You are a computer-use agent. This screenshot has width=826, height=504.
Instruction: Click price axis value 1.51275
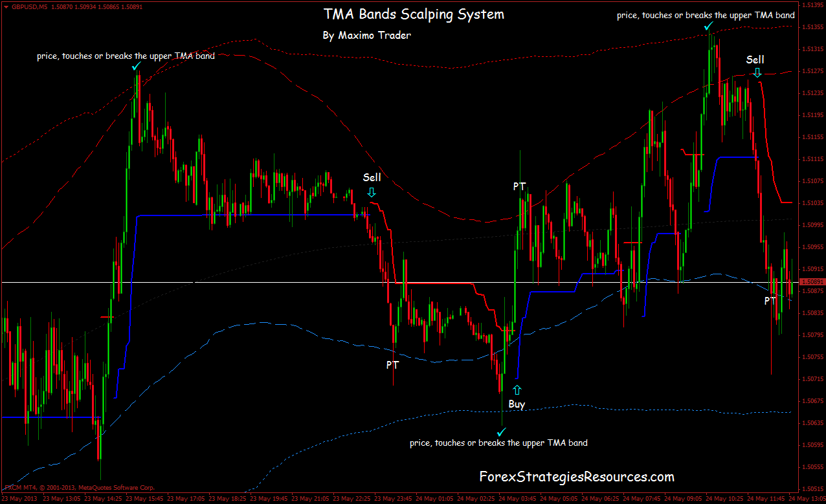(x=812, y=71)
